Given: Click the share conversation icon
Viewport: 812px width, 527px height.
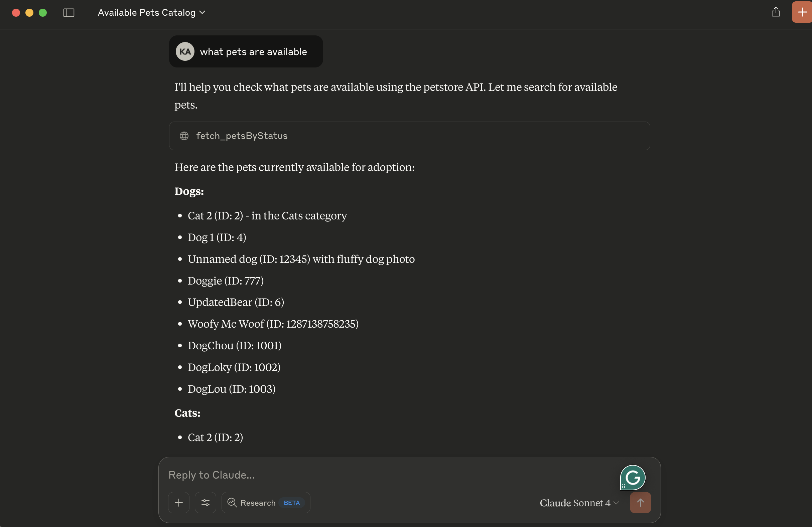Looking at the screenshot, I should click(776, 12).
